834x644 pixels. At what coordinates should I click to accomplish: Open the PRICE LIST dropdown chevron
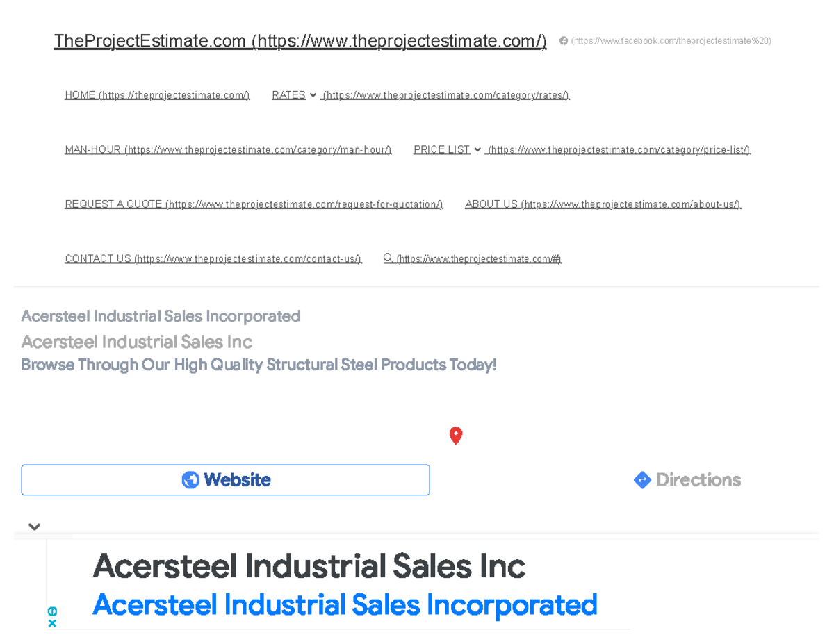[x=477, y=149]
